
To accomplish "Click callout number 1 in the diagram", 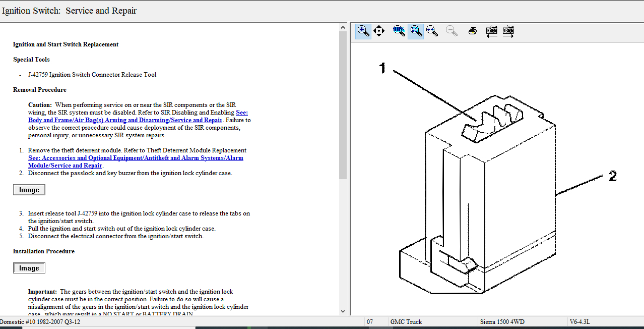I will pos(382,68).
